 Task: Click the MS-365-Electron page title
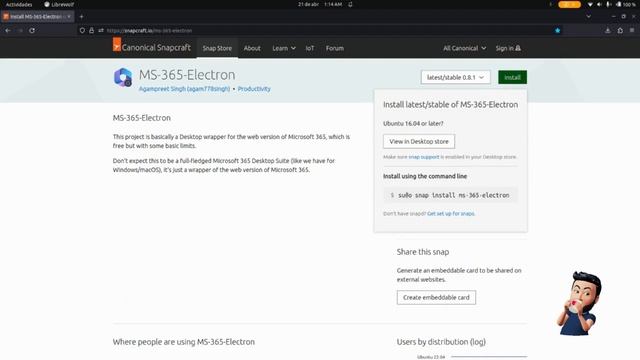[x=187, y=75]
